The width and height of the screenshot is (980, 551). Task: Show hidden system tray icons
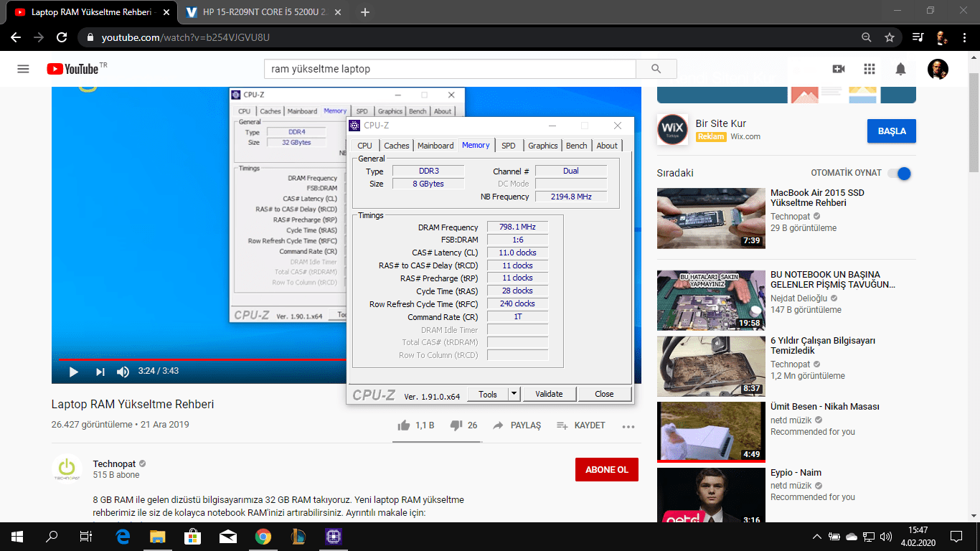click(x=816, y=537)
